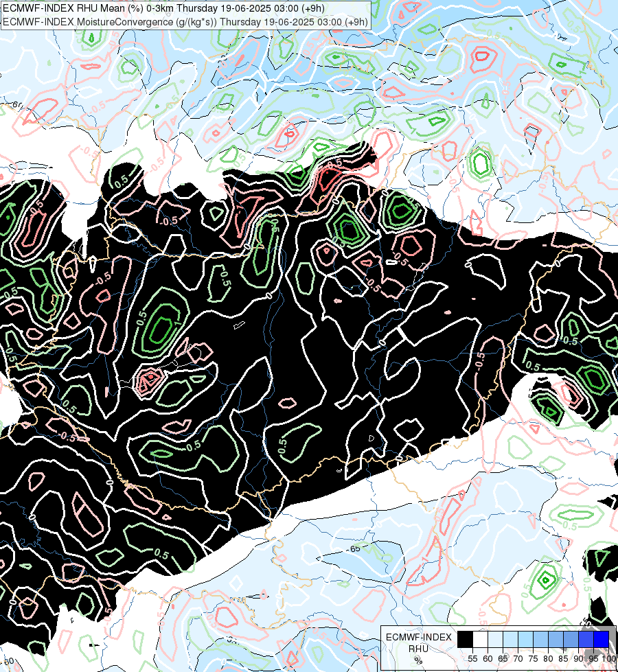Click the white 55–60% legend swatch
The width and height of the screenshot is (618, 672).
481,640
